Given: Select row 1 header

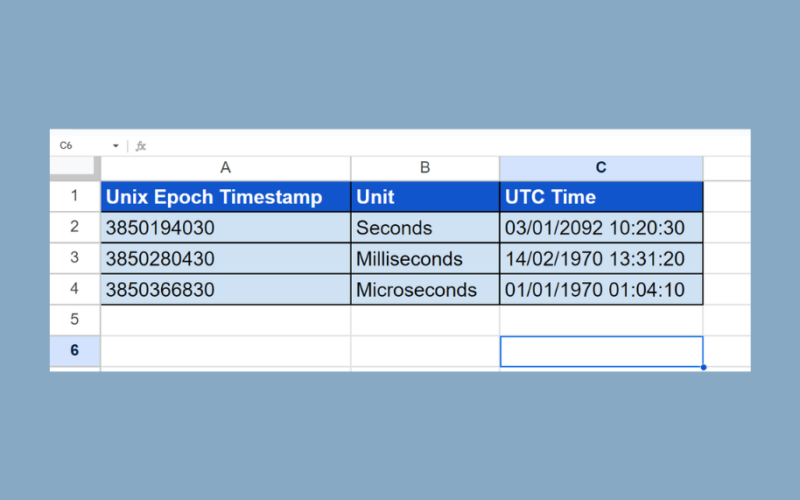Looking at the screenshot, I should click(x=75, y=197).
